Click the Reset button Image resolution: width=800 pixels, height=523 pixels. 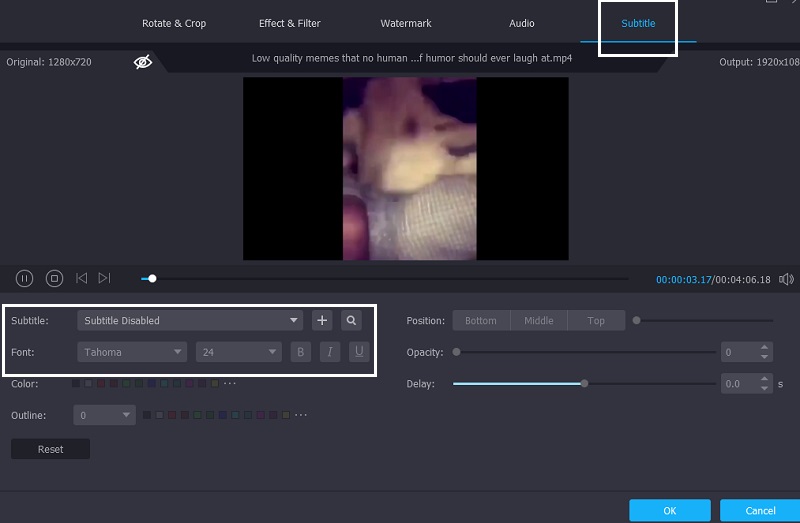[50, 449]
